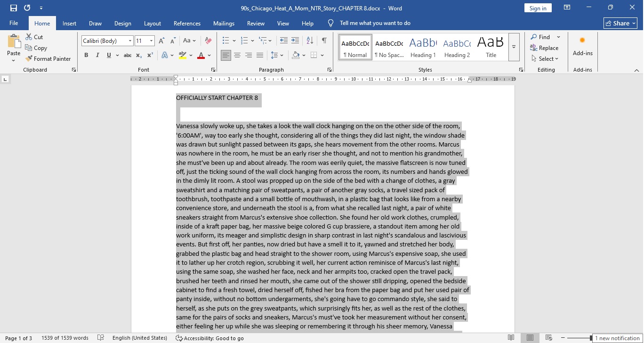Apply the No Spacing style
Viewport: 644px width, 343px height.
[x=389, y=47]
